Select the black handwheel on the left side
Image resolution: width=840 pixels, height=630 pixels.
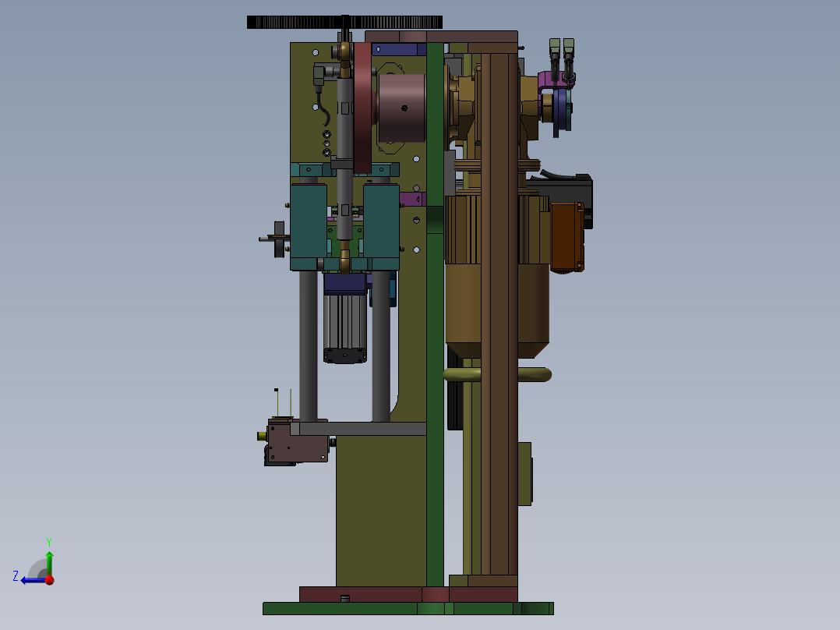point(279,239)
